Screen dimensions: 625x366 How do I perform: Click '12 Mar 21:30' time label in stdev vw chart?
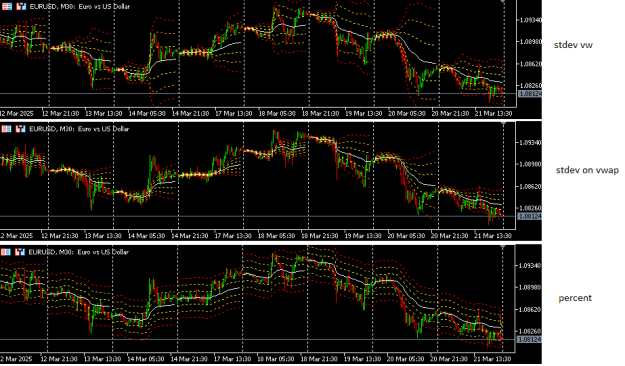pos(60,113)
